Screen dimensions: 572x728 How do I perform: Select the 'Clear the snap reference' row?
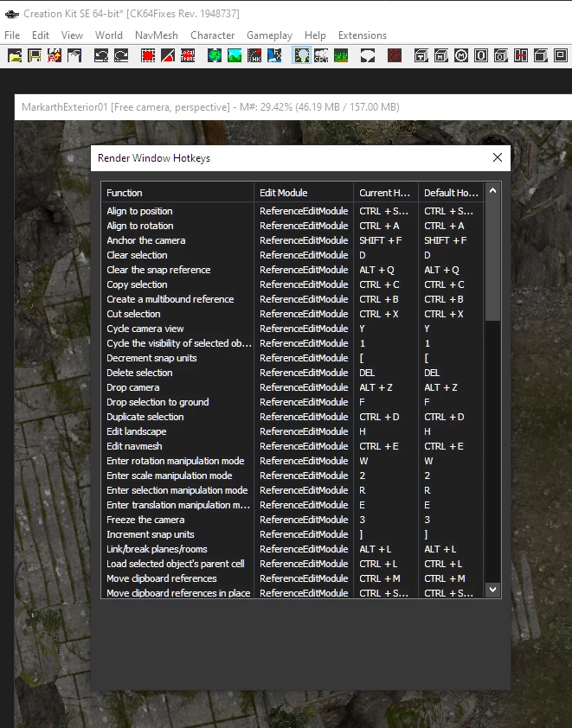coord(292,270)
